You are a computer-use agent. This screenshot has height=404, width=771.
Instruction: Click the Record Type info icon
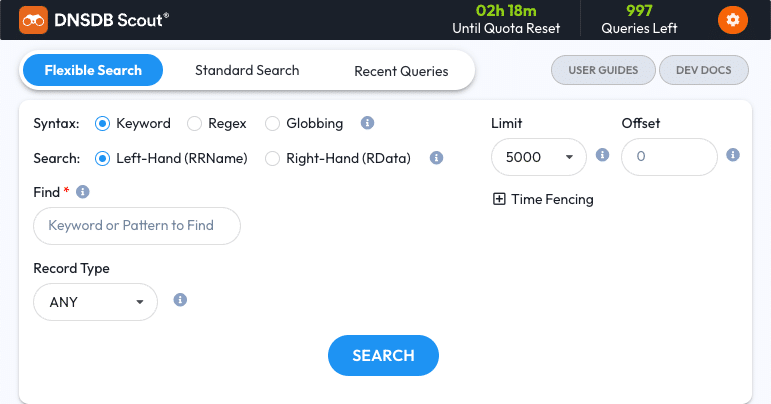tap(180, 300)
